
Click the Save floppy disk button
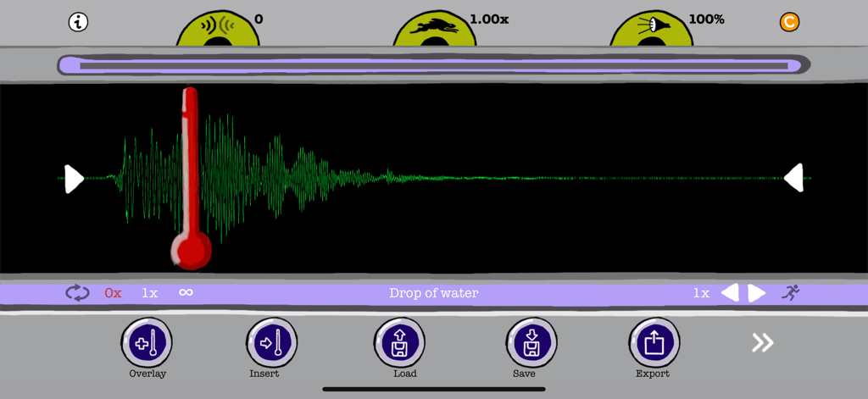point(531,343)
